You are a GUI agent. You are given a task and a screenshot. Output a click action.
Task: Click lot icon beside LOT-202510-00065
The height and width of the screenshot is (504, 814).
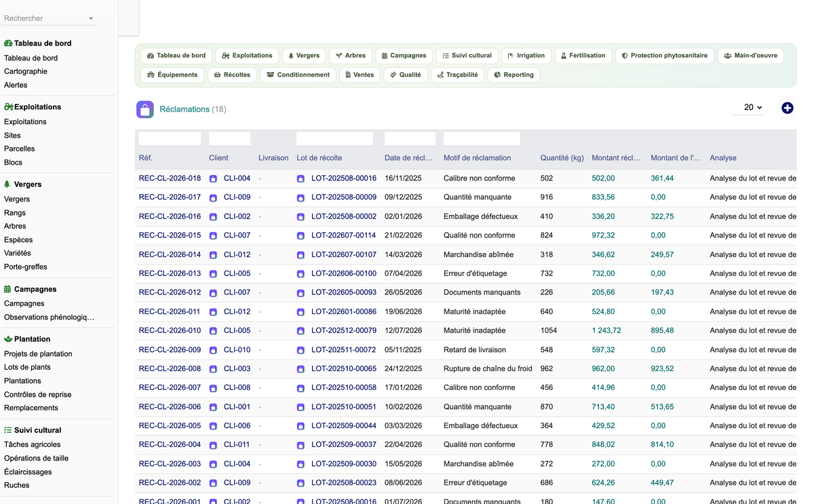301,370
